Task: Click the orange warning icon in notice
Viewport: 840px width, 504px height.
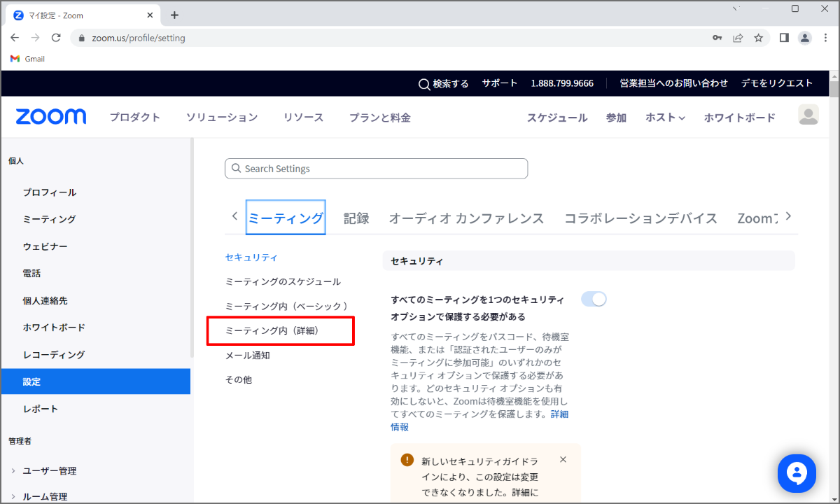Action: [407, 460]
